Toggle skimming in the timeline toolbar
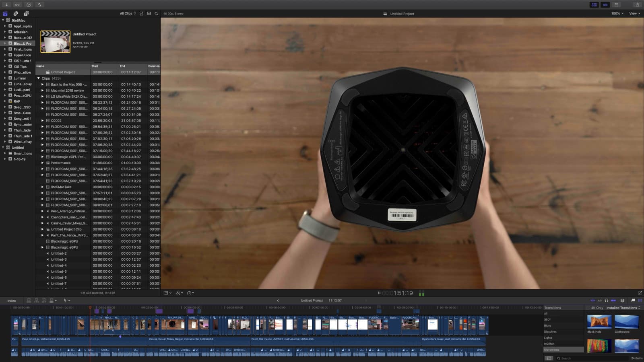 pos(593,300)
